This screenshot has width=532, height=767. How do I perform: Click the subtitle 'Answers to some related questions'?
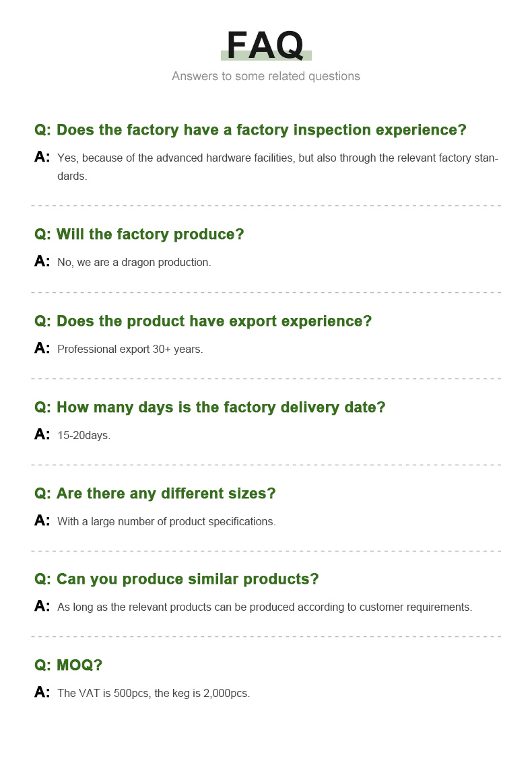(265, 76)
